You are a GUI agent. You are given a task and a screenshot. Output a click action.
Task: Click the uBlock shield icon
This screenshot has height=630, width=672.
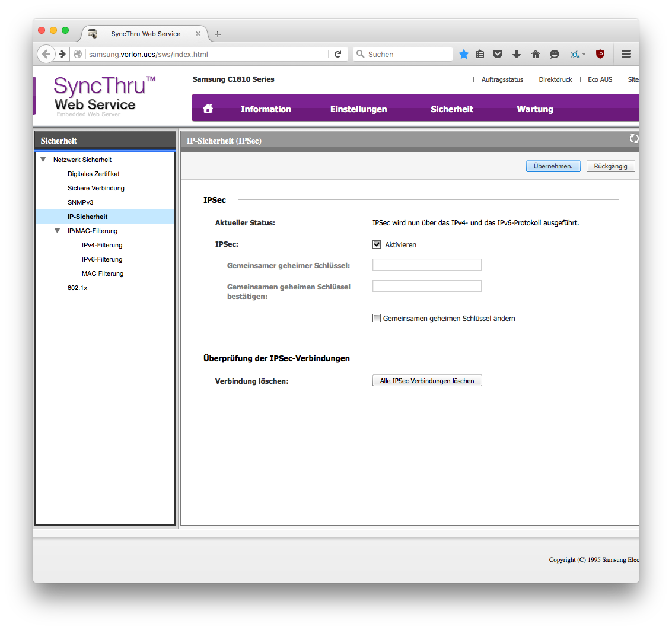coord(600,54)
